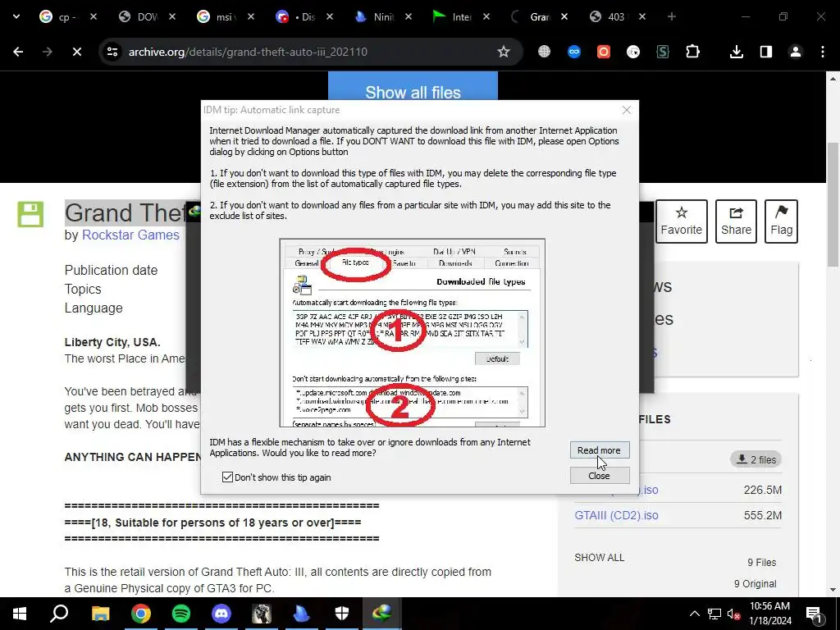Switch to the 'DOW' browser tab
This screenshot has width=840, height=630.
[147, 16]
